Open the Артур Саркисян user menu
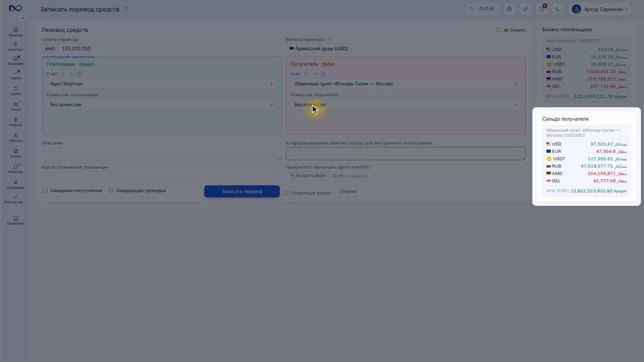Viewport: 644px width, 362px height. [x=600, y=9]
